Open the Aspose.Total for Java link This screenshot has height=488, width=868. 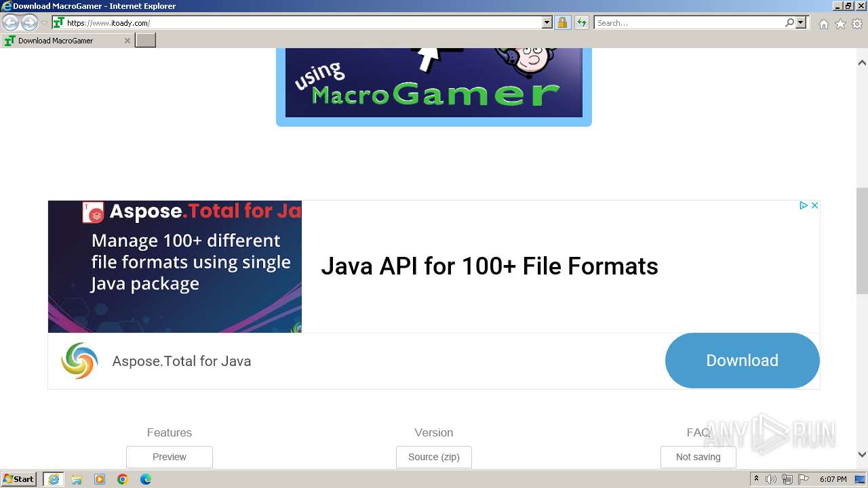[182, 361]
